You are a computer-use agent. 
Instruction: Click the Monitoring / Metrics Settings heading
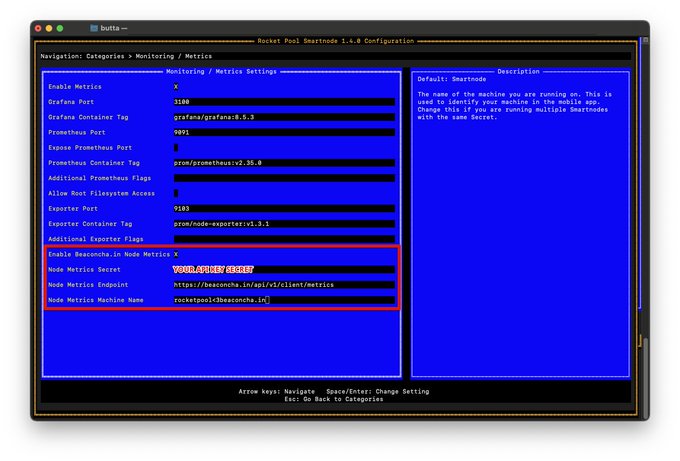pyautogui.click(x=221, y=72)
